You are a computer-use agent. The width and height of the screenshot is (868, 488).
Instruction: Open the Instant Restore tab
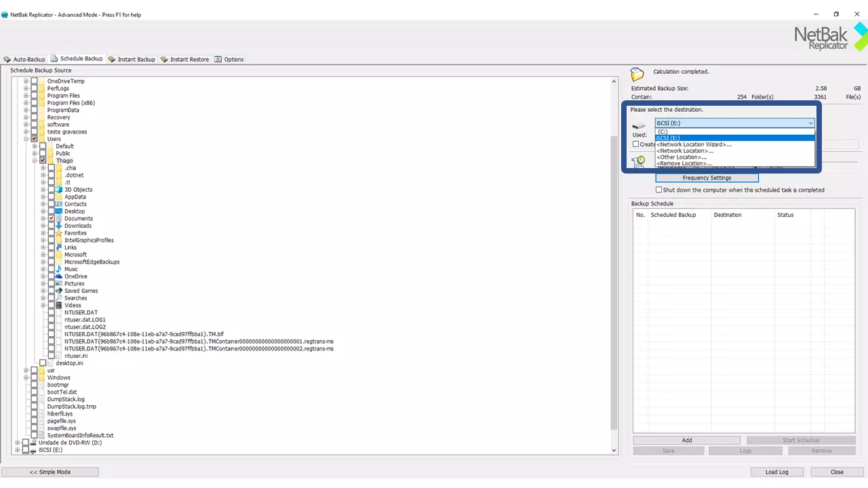pos(184,59)
